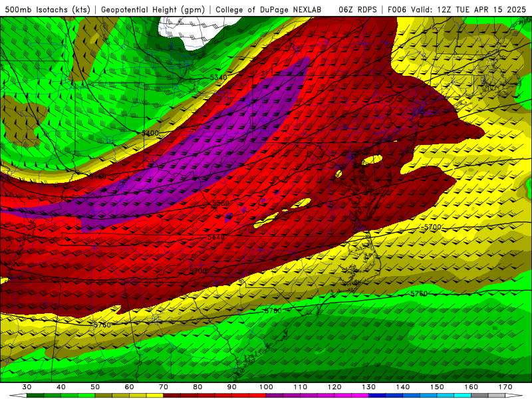This screenshot has height=399, width=532.
Task: Click the '500mb Isotachs (kts)' title text
Action: tap(47, 9)
